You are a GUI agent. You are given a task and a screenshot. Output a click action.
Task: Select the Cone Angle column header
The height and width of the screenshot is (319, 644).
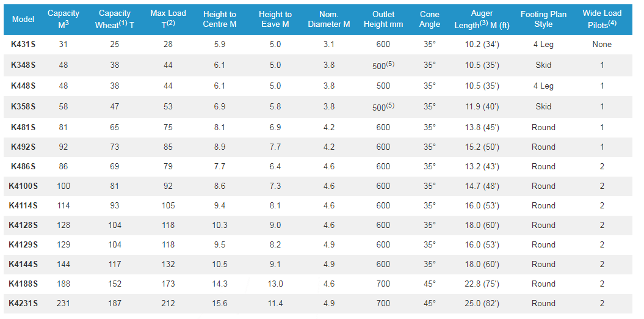coord(430,19)
